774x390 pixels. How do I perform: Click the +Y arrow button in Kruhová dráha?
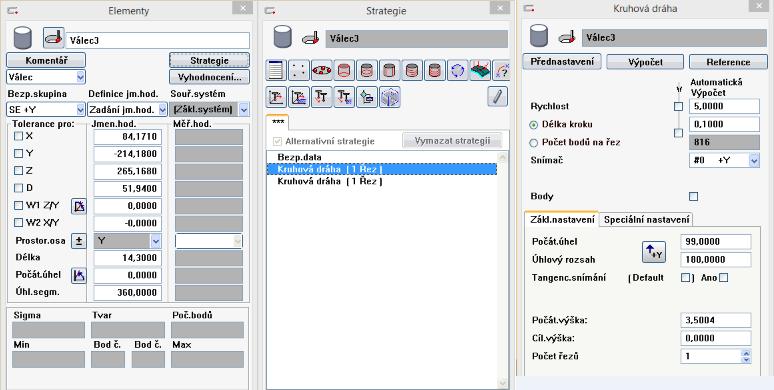click(x=654, y=252)
